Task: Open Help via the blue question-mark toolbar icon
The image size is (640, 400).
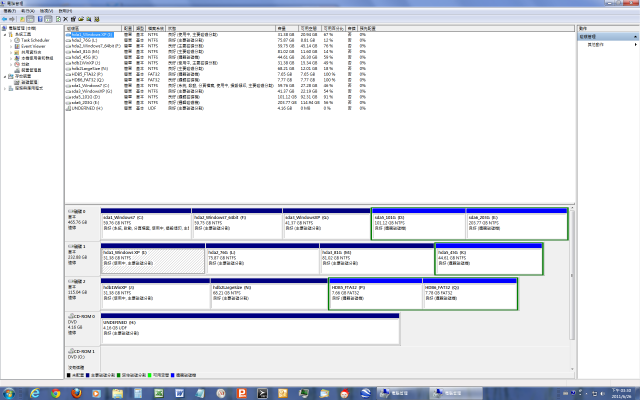Action: (40, 19)
